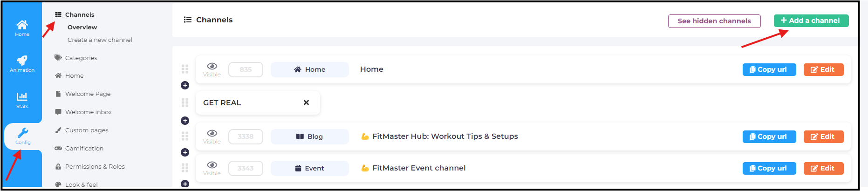Click Create a new channel link
The height and width of the screenshot is (191, 868).
[100, 40]
